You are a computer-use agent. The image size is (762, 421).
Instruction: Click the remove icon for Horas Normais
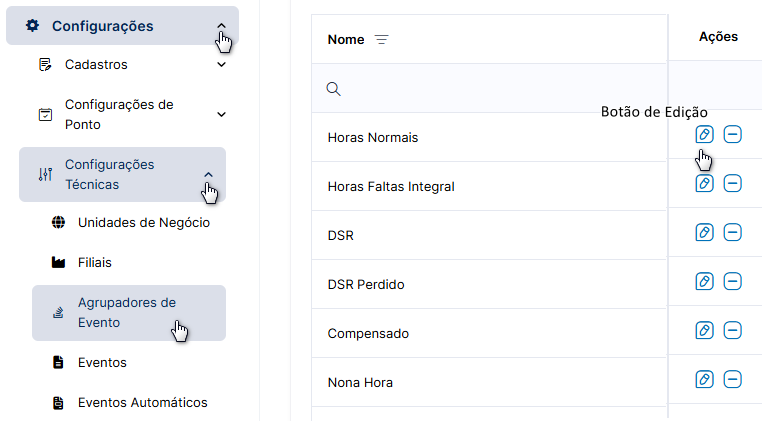[732, 134]
